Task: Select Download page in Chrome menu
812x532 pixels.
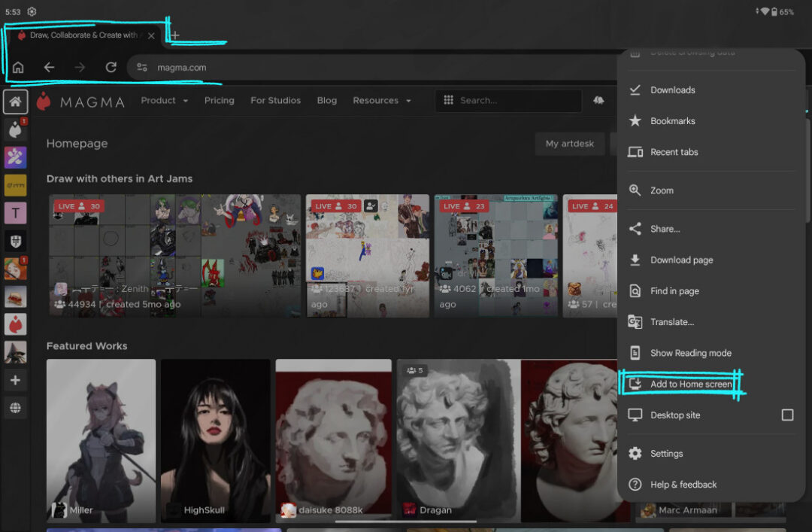Action: (710, 260)
